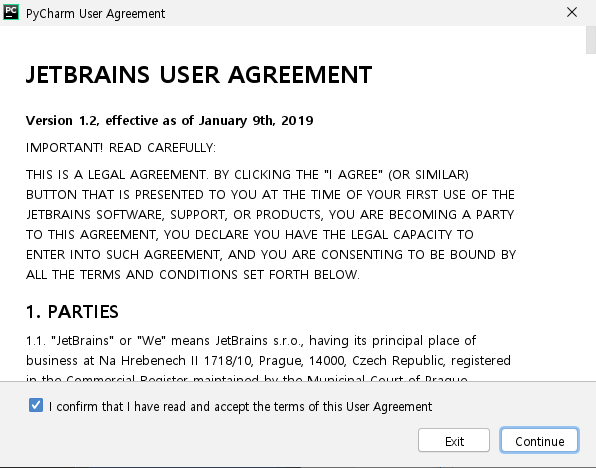
Task: Click the Exit button
Action: [454, 441]
